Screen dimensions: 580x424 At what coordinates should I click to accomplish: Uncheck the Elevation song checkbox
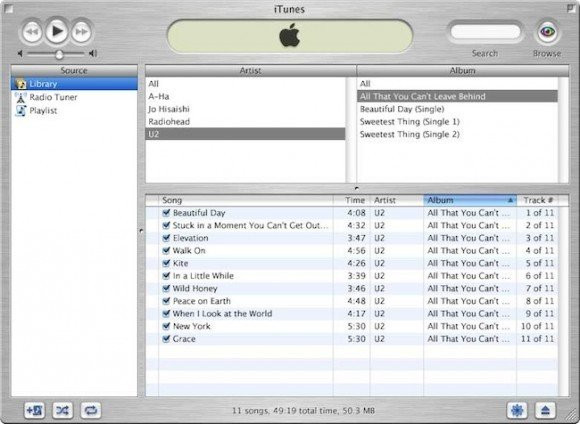(166, 238)
